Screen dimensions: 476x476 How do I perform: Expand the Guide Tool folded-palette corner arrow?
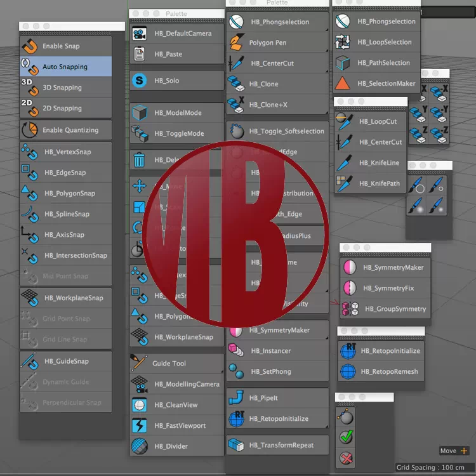pyautogui.click(x=222, y=371)
